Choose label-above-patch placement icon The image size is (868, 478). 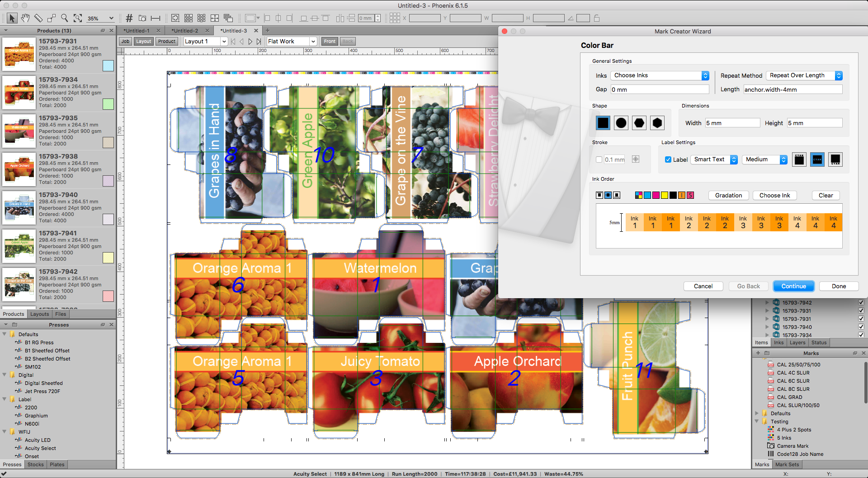(x=799, y=159)
